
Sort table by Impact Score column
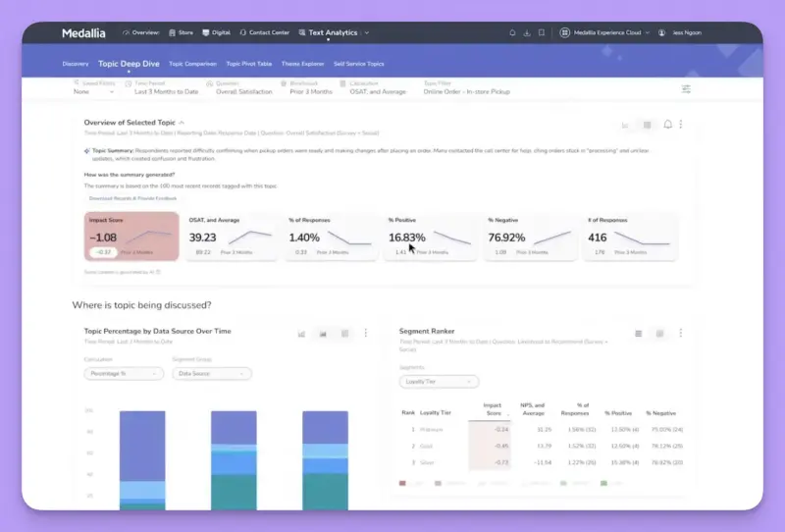494,409
